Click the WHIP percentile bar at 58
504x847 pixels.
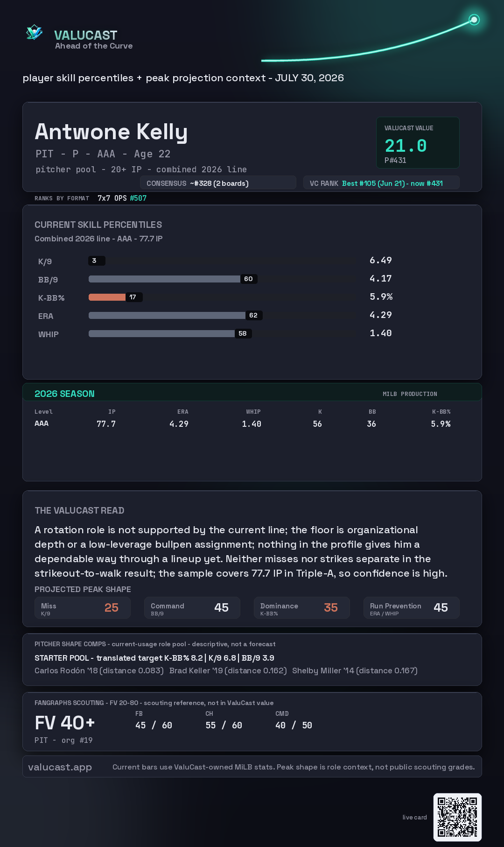[170, 333]
